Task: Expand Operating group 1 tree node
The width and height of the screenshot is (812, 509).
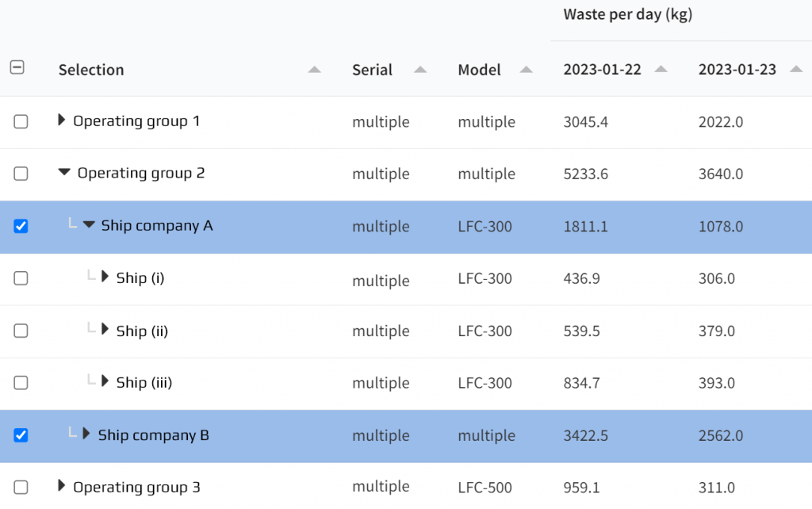Action: tap(62, 121)
